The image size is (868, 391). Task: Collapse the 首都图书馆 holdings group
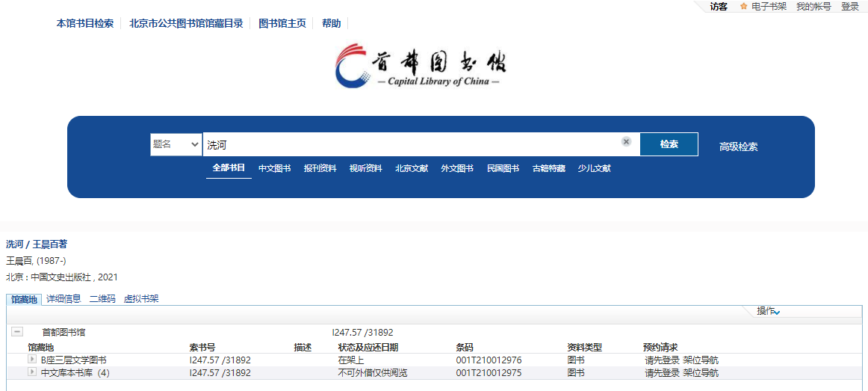(x=17, y=332)
